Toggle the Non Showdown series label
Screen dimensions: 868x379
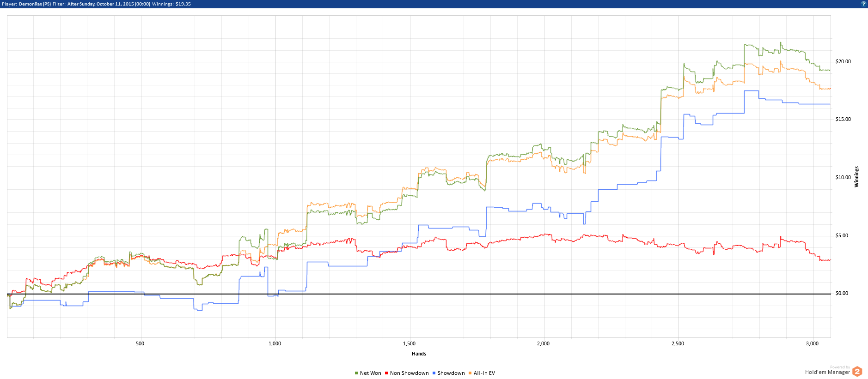410,373
